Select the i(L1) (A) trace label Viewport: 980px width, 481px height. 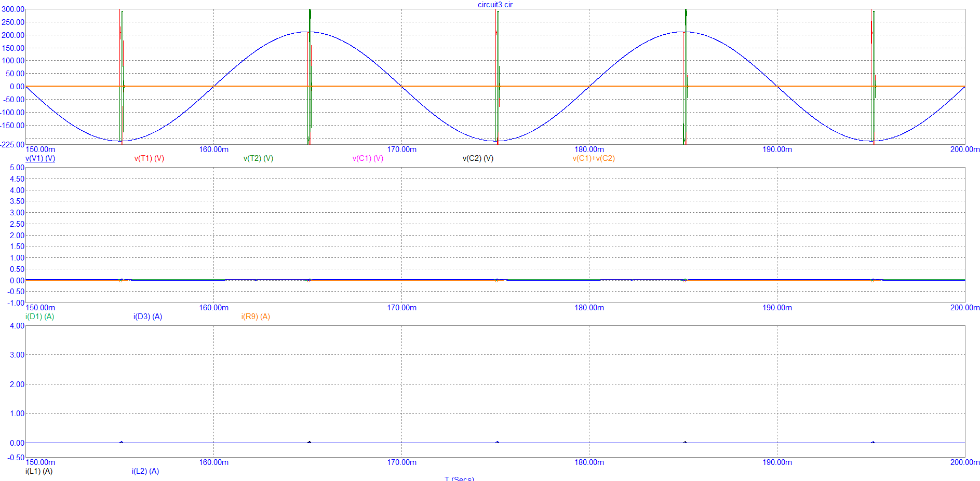click(x=39, y=471)
